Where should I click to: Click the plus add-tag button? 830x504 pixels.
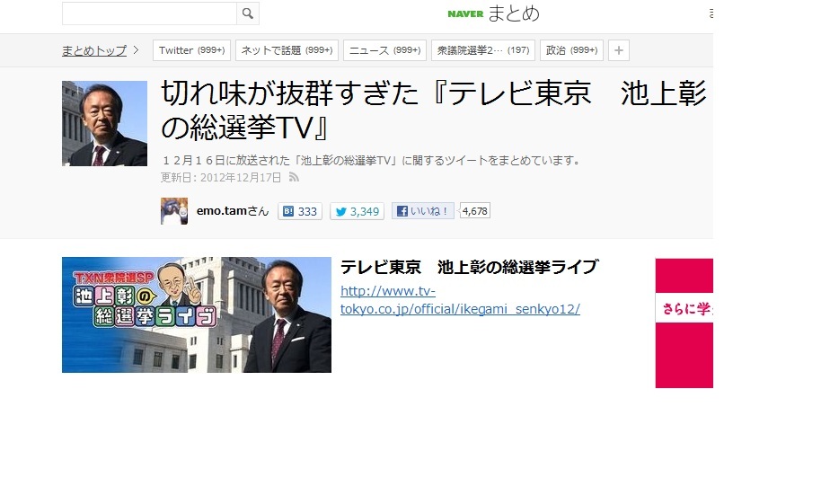tap(619, 50)
